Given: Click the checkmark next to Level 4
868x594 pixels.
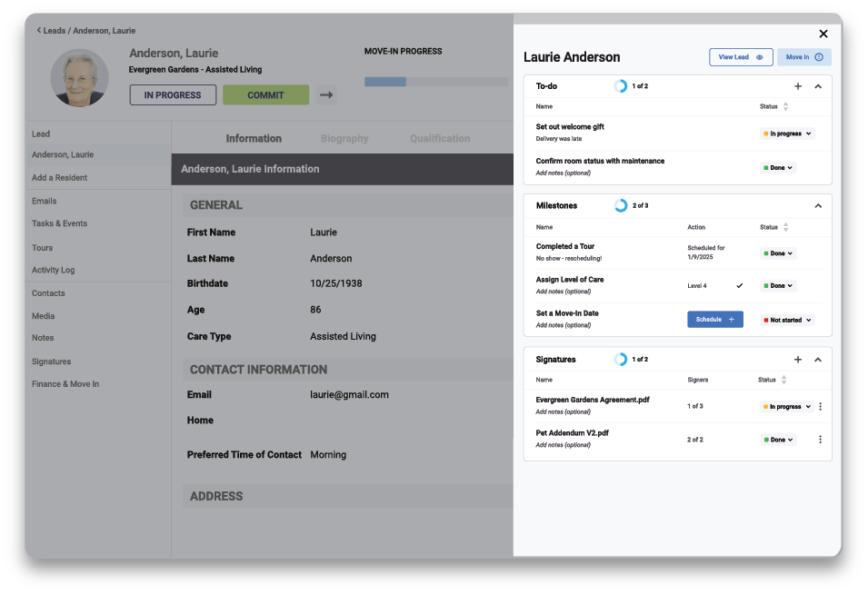Looking at the screenshot, I should (x=739, y=286).
